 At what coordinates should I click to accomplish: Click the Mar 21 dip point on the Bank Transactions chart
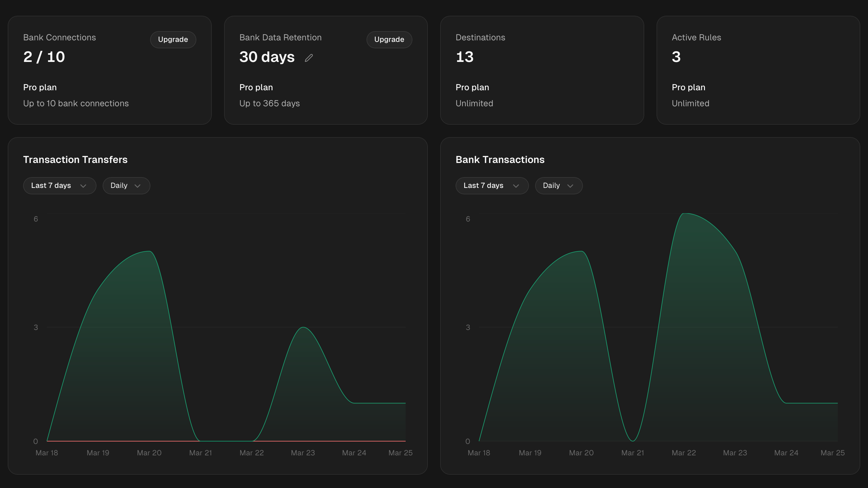pyautogui.click(x=633, y=441)
